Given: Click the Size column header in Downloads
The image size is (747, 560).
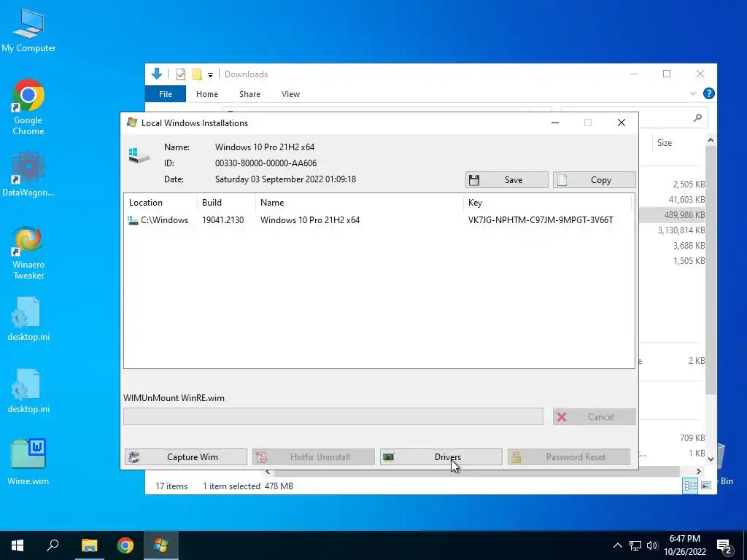Looking at the screenshot, I should click(665, 143).
